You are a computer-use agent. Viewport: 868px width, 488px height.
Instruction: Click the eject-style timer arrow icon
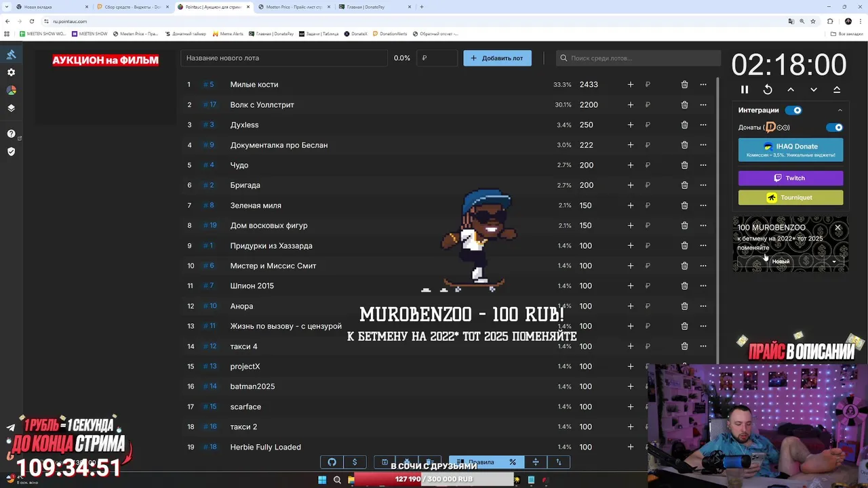tap(837, 89)
